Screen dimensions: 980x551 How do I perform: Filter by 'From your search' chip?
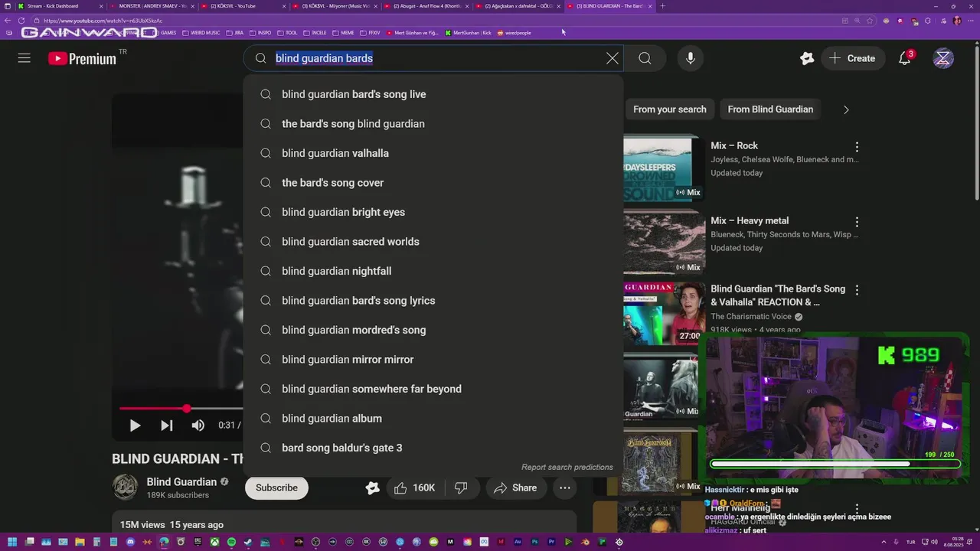pyautogui.click(x=670, y=109)
